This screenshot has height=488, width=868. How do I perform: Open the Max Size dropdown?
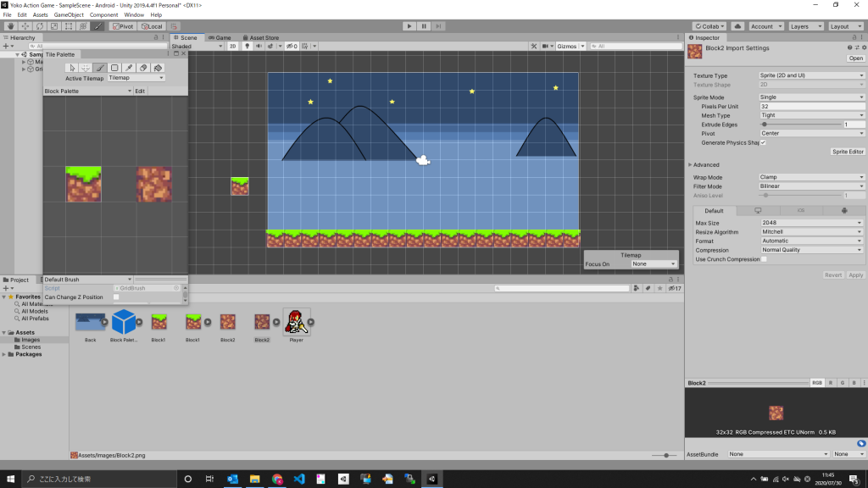tap(811, 223)
